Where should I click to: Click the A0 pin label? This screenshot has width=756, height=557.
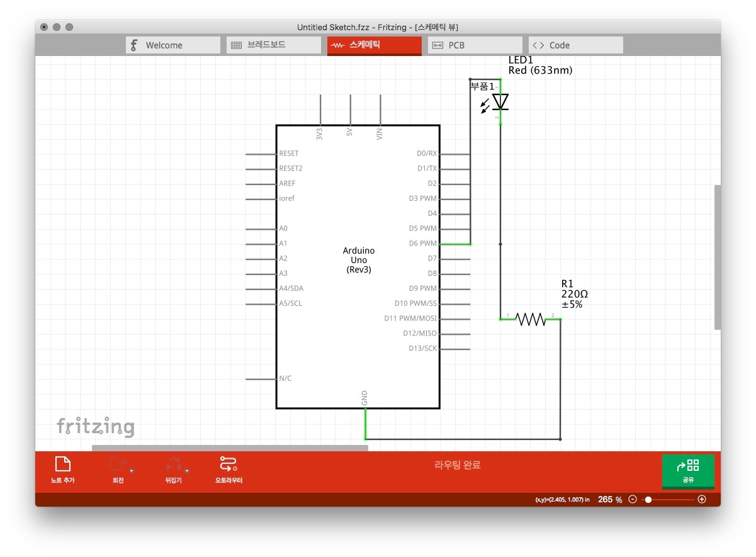tap(283, 228)
